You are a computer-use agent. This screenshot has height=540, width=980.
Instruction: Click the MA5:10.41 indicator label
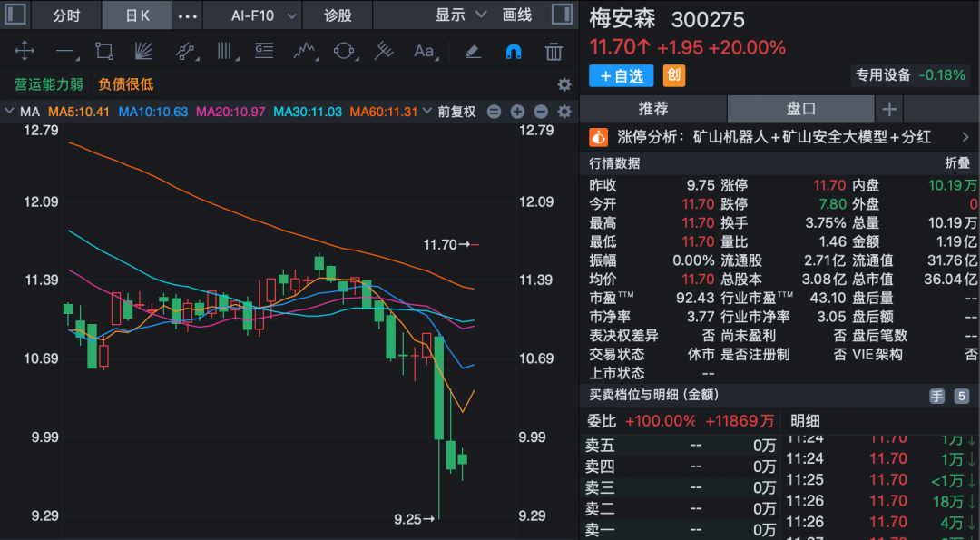click(79, 112)
